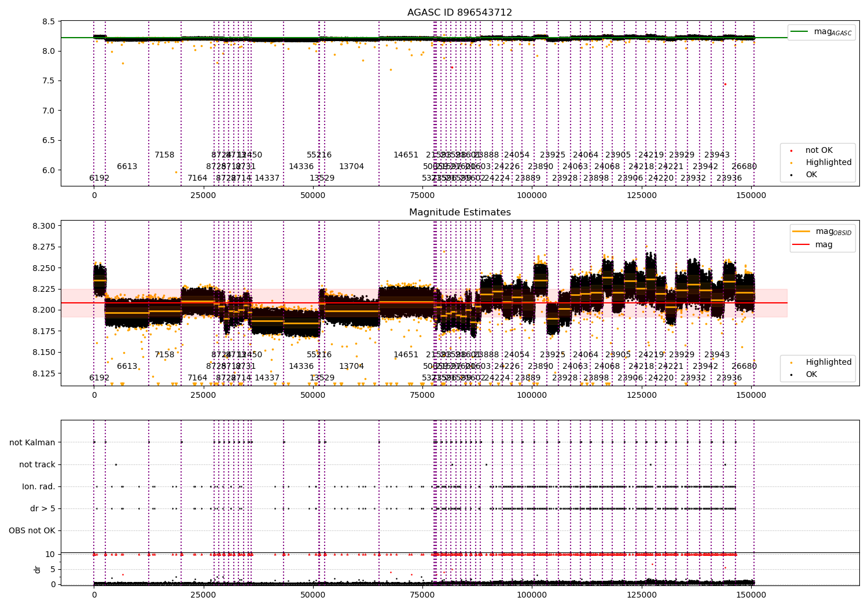Screen dimensions: 868x608
Task: Click x-axis tick 75000 under top plot
Action: pos(422,196)
